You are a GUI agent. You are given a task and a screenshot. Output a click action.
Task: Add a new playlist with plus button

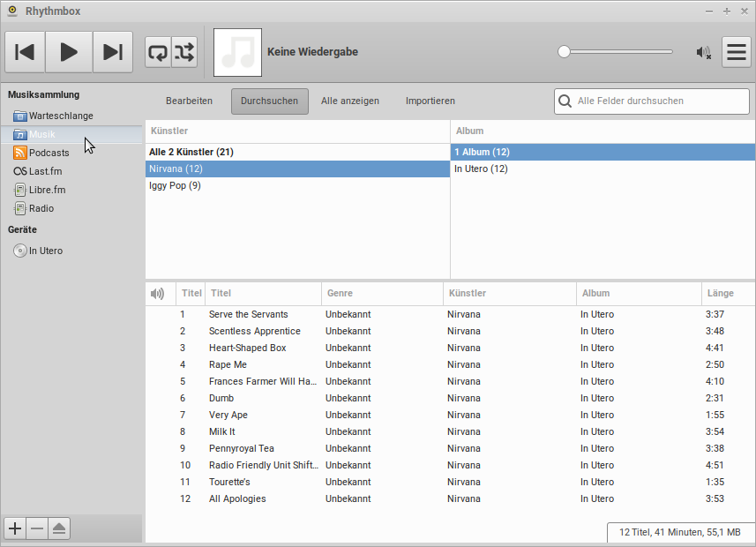tap(15, 528)
